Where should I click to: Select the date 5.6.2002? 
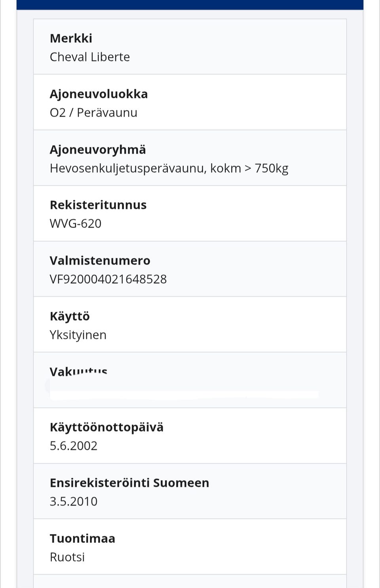click(x=74, y=446)
